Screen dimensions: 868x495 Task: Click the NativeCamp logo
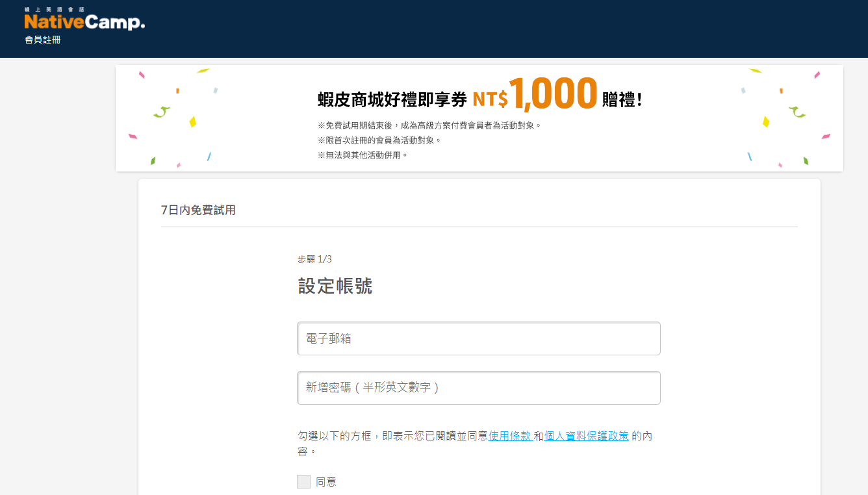[84, 19]
